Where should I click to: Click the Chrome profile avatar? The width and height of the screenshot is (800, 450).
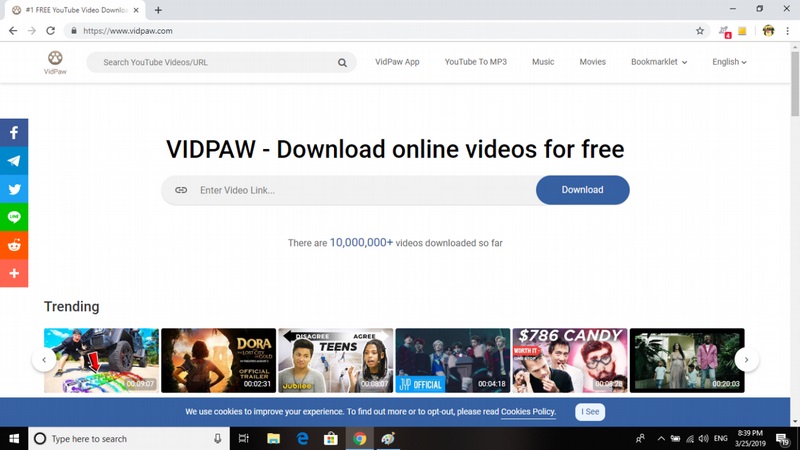[x=768, y=31]
